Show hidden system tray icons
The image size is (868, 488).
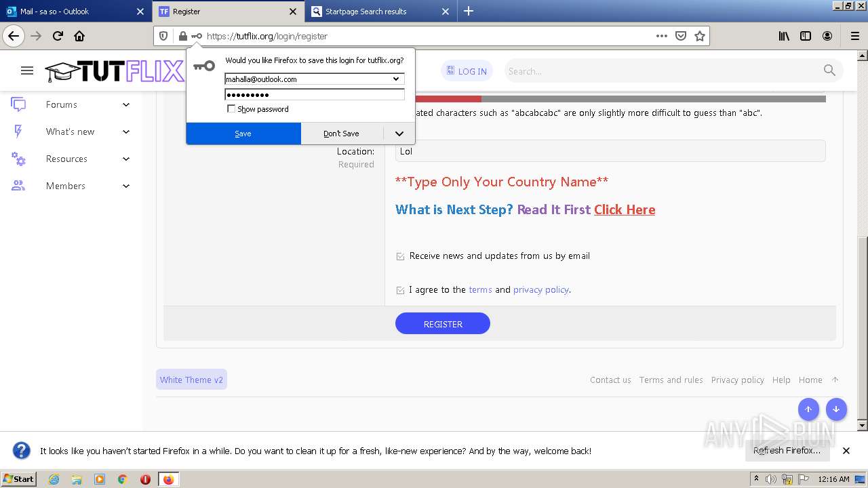point(756,479)
